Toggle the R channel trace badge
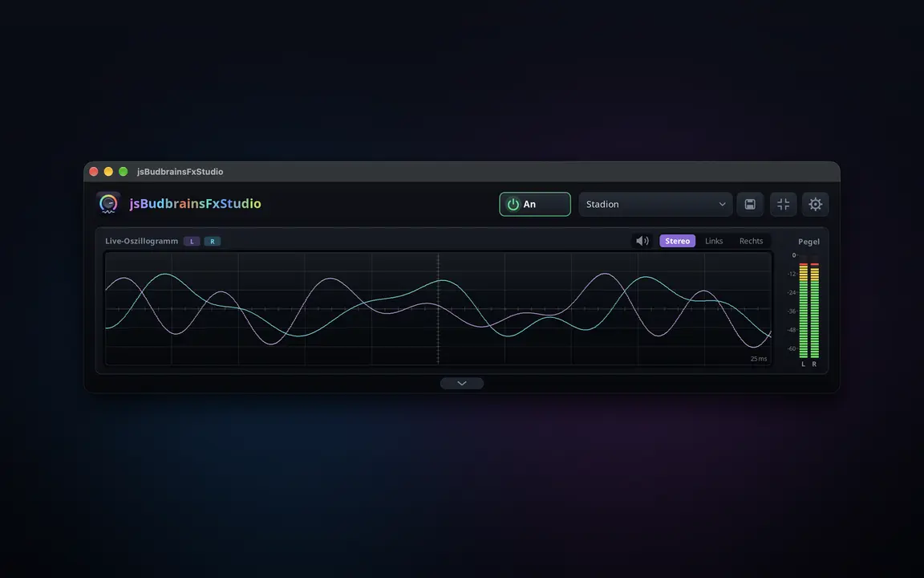 [212, 241]
